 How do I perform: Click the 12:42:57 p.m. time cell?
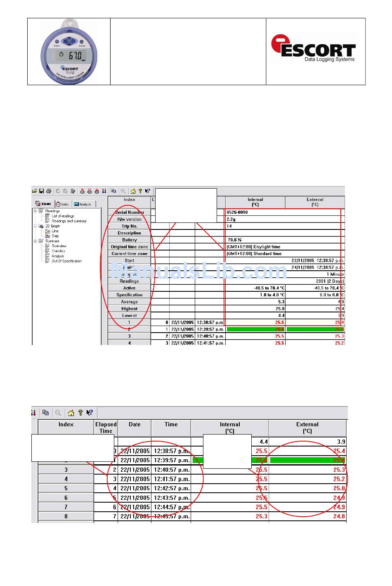(x=171, y=488)
